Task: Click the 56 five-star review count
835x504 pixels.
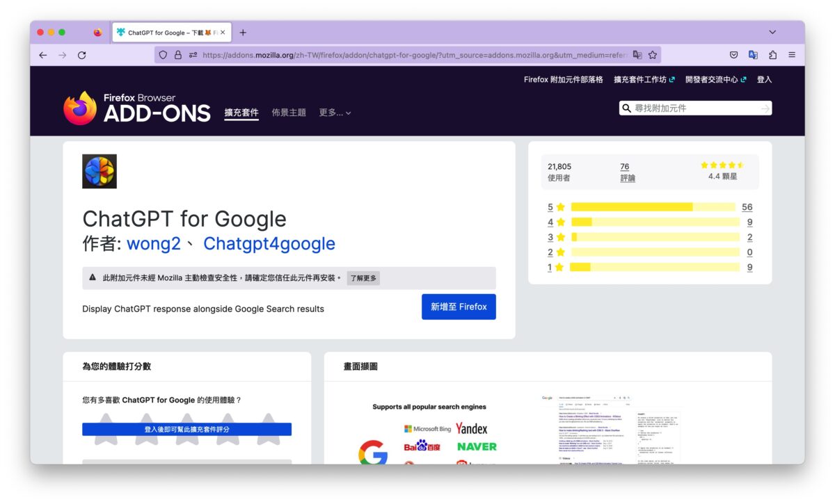Action: [747, 207]
